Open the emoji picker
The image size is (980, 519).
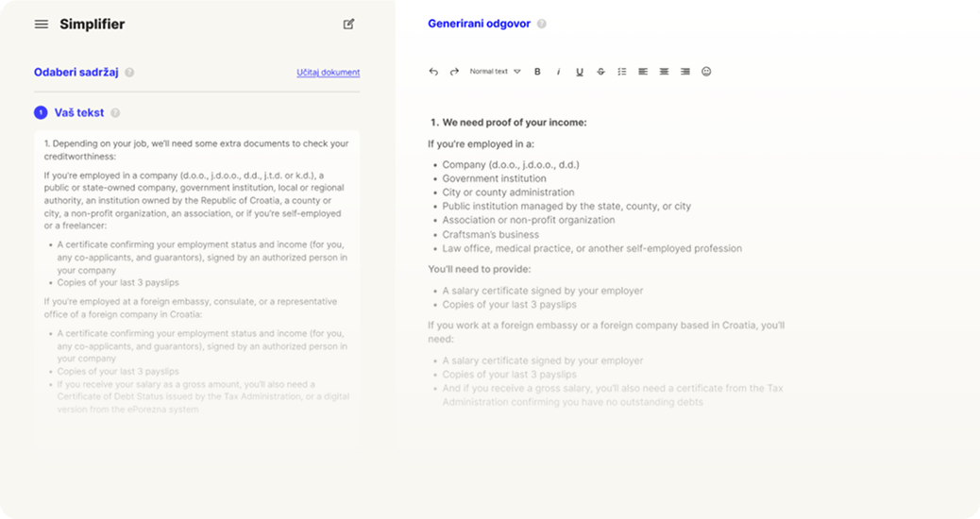click(706, 72)
